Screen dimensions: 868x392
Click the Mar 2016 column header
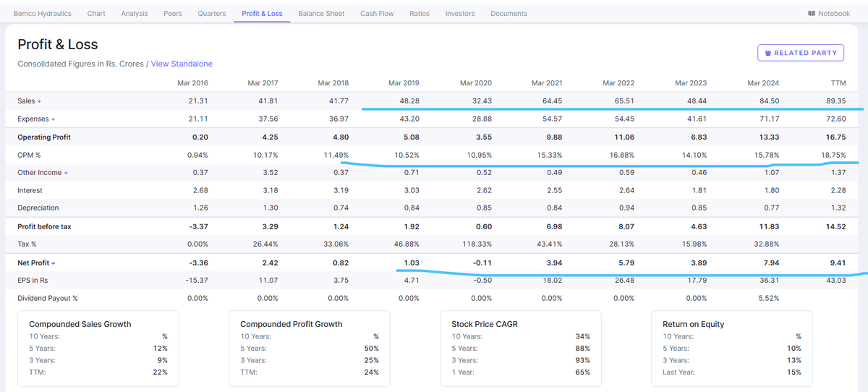[x=192, y=83]
